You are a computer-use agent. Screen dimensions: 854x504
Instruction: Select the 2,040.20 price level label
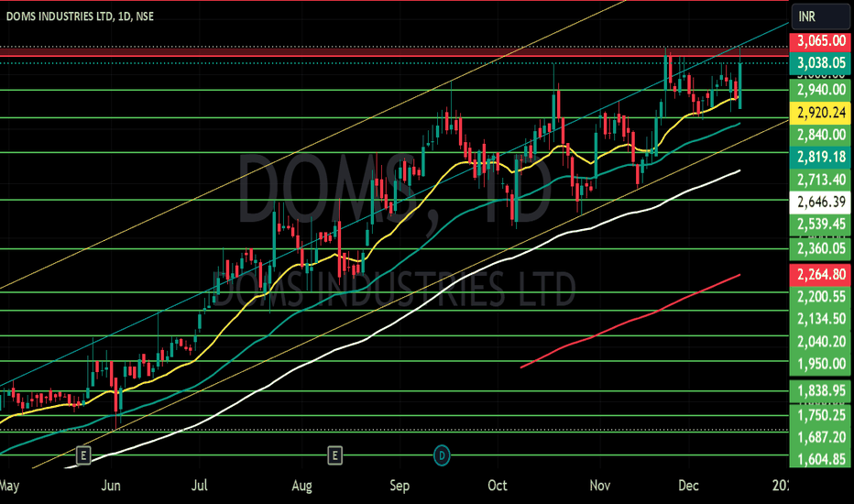820,341
